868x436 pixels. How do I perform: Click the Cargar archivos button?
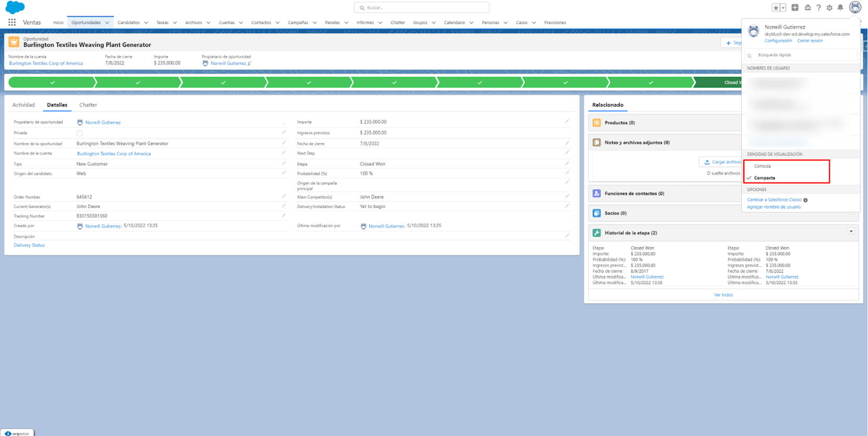(x=721, y=162)
